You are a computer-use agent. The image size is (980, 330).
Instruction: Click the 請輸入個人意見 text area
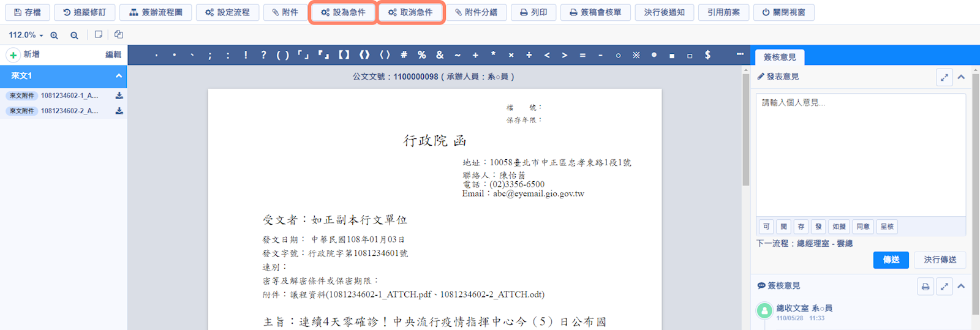click(x=861, y=153)
